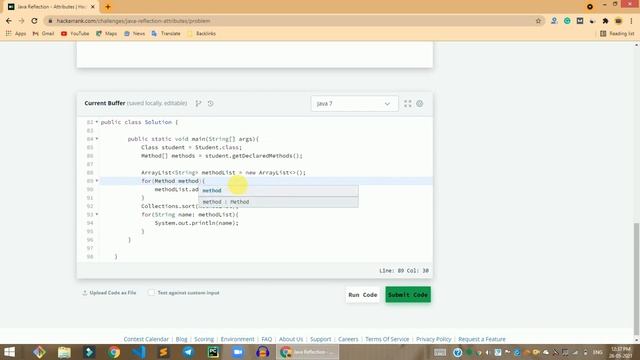Image resolution: width=640 pixels, height=360 pixels.
Task: Click the browser back arrow
Action: (x=9, y=21)
